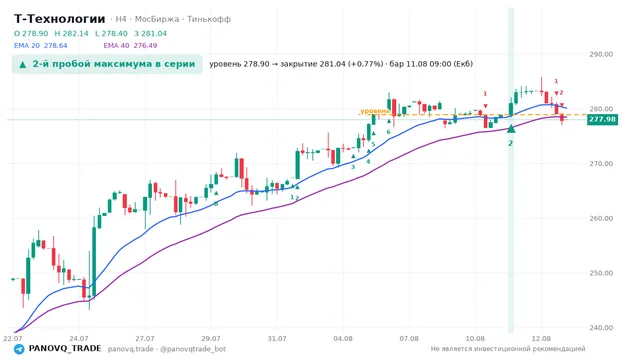Click the orange уровень label
Screen dimensions: 640x360
coord(375,111)
